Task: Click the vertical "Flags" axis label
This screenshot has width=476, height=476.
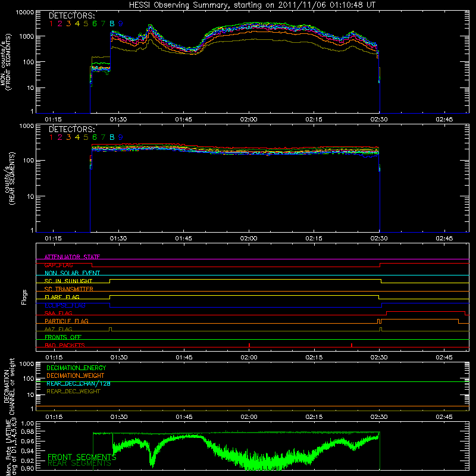Action: pos(24,297)
